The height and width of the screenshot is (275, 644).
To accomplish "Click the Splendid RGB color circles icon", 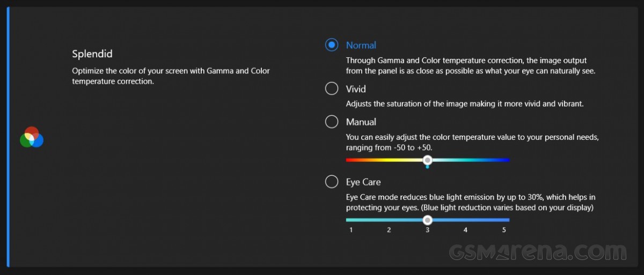I will point(32,138).
